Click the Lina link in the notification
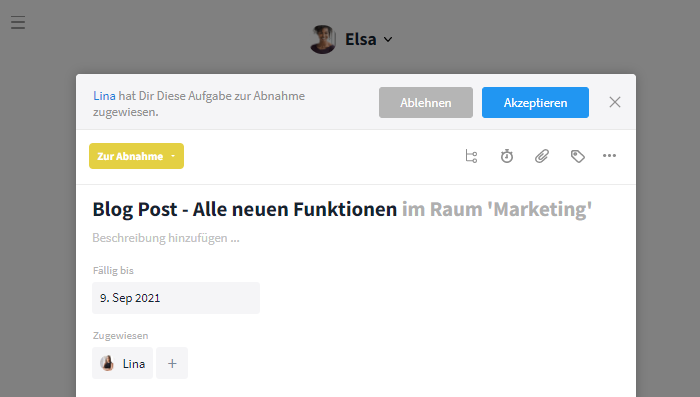Viewport: 700px width, 397px height. tap(104, 96)
